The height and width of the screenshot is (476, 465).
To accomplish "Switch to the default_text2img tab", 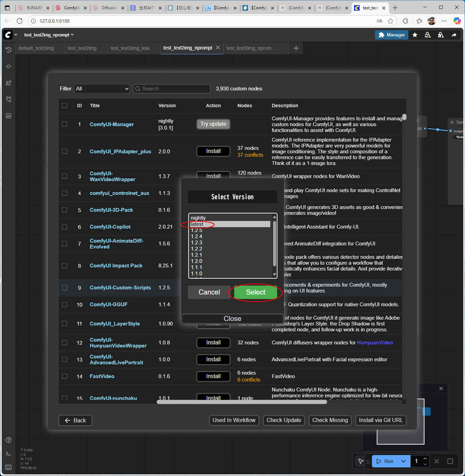I will tap(36, 48).
